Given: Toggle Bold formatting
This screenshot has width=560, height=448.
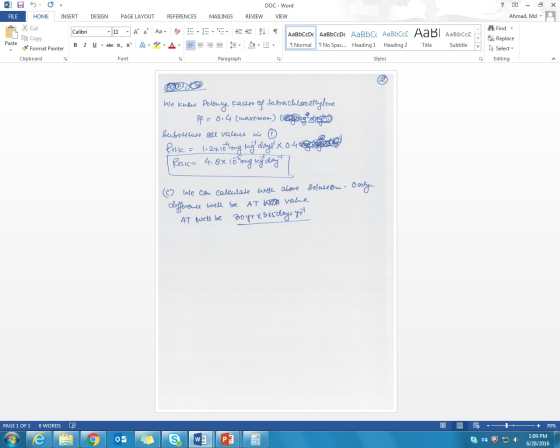Looking at the screenshot, I should pyautogui.click(x=75, y=45).
